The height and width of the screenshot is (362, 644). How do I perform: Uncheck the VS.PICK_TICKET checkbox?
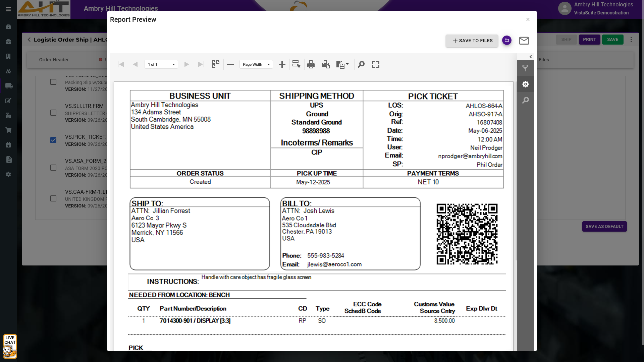coord(53,140)
